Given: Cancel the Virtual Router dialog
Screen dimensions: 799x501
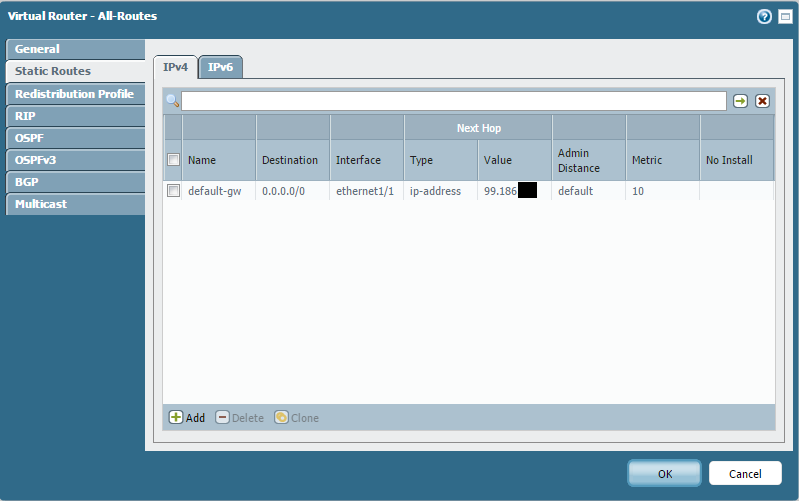Looking at the screenshot, I should click(x=745, y=473).
